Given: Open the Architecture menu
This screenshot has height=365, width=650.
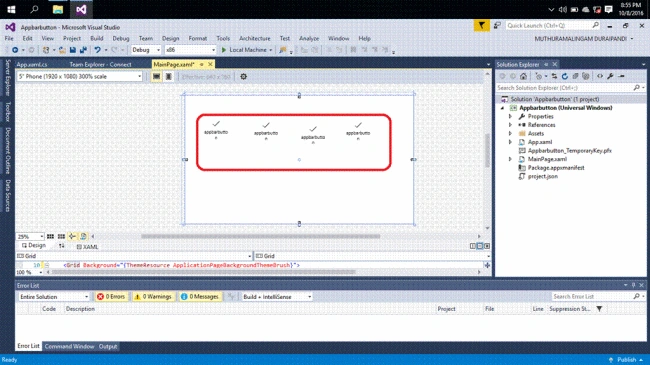Looking at the screenshot, I should pyautogui.click(x=255, y=39).
